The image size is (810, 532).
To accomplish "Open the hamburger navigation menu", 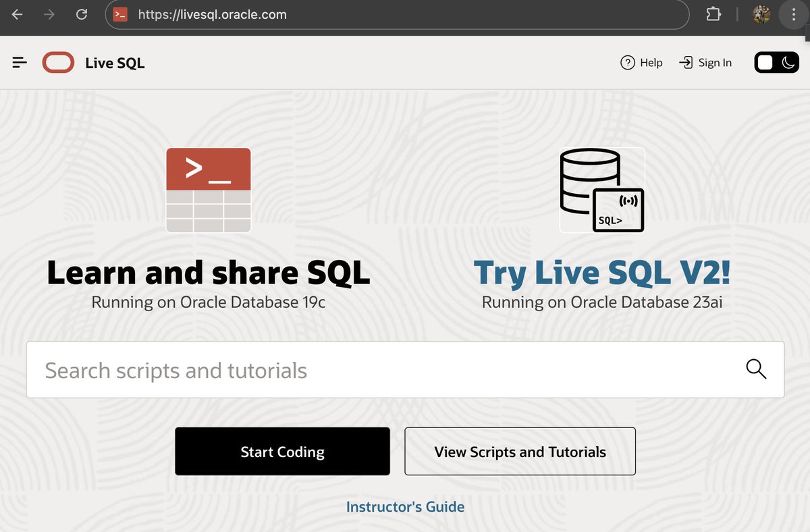I will pos(19,62).
